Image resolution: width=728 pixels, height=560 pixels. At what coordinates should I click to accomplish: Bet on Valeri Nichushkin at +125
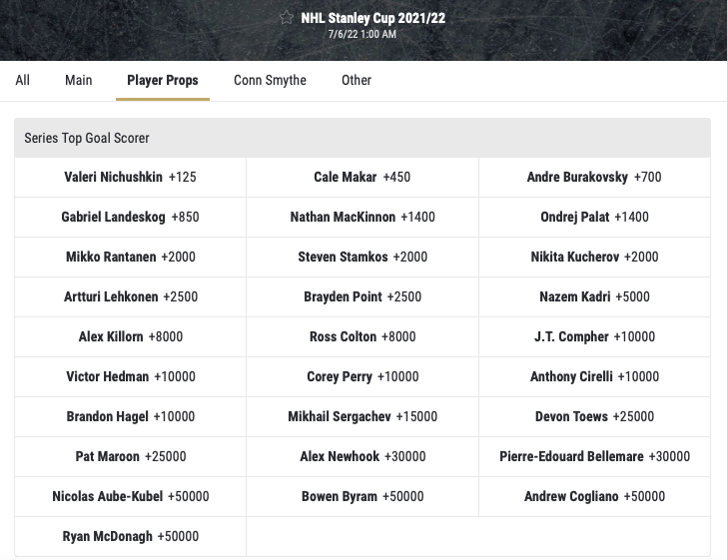[130, 177]
